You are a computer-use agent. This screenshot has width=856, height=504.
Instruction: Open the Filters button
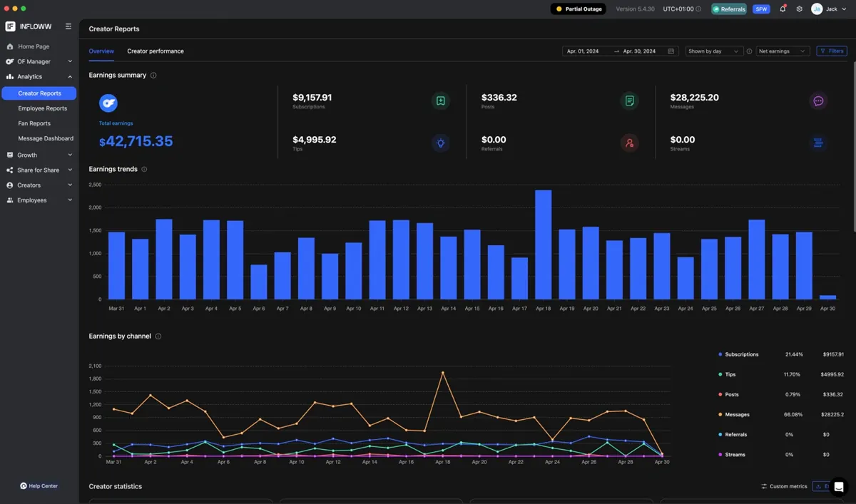tap(831, 51)
